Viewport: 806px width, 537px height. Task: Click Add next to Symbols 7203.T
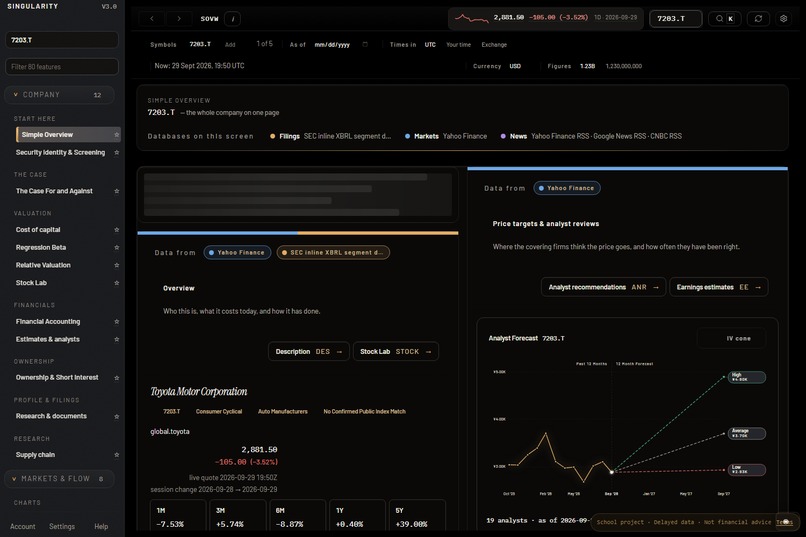(230, 45)
